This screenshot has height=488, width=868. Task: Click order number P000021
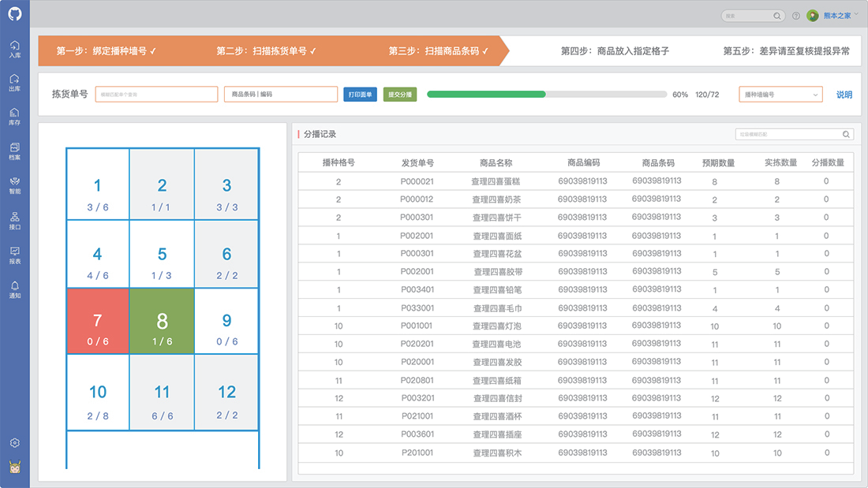click(x=417, y=181)
